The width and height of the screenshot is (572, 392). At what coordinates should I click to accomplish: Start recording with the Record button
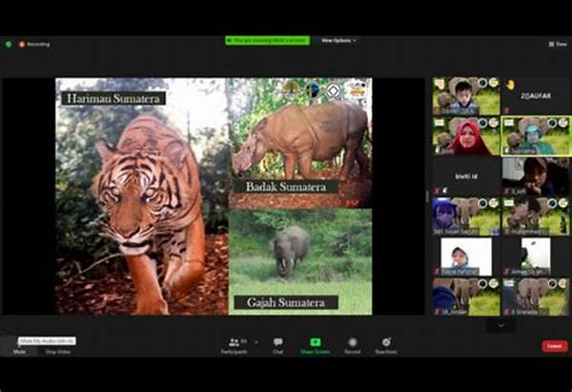tap(353, 346)
